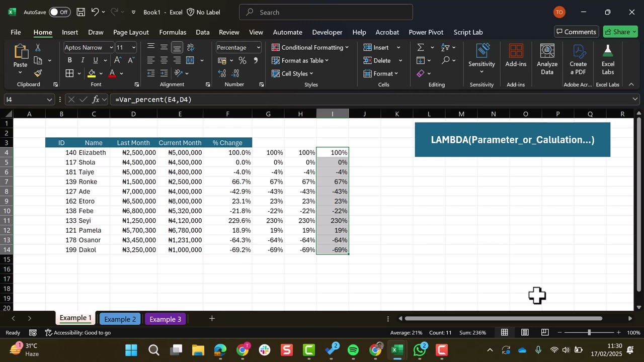Increase font size with larger A icon

118,60
